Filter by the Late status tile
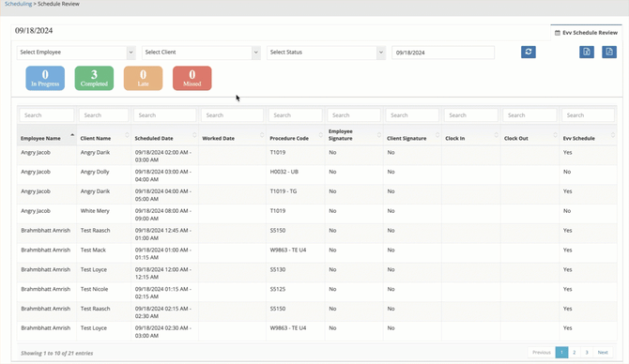This screenshot has width=629, height=364. 143,78
